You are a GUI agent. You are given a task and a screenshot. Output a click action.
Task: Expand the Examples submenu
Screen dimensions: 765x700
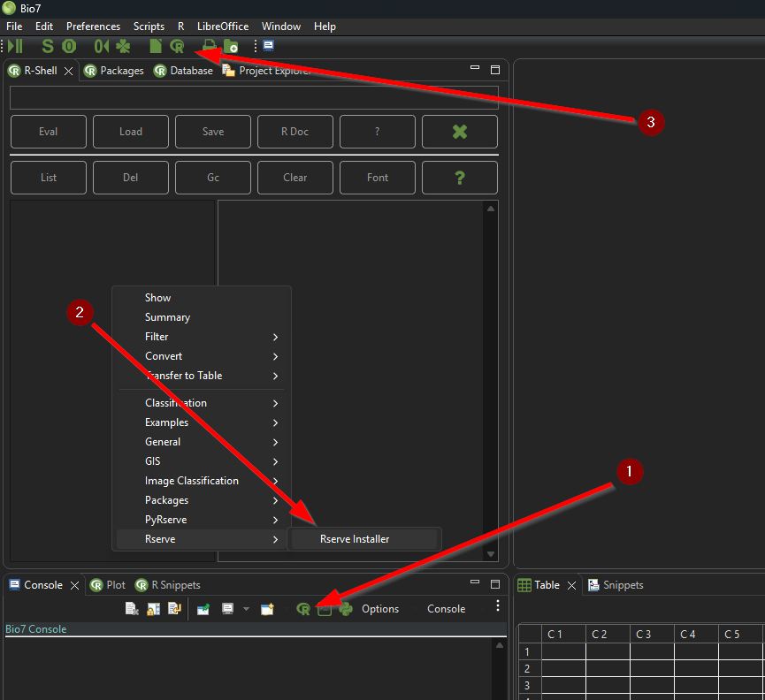201,422
